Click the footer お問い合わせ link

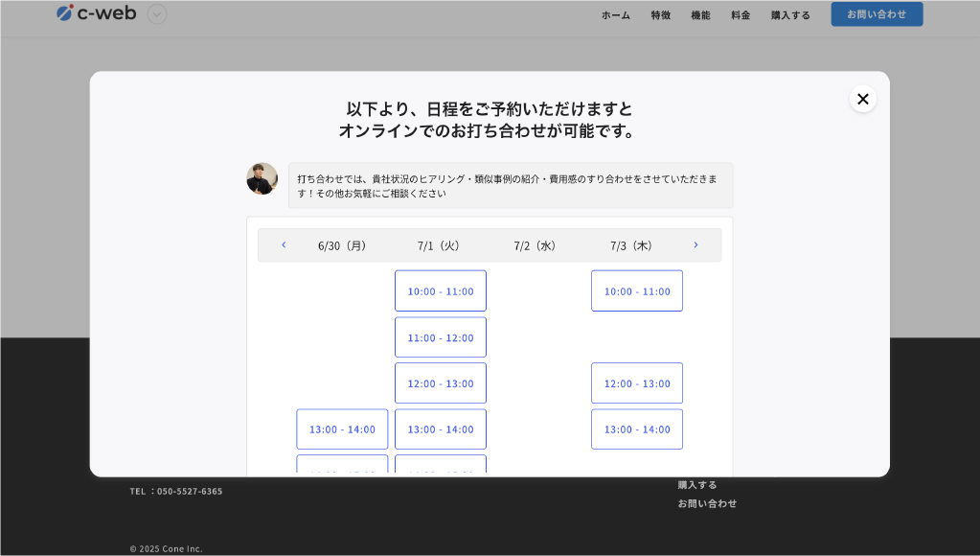coord(707,503)
